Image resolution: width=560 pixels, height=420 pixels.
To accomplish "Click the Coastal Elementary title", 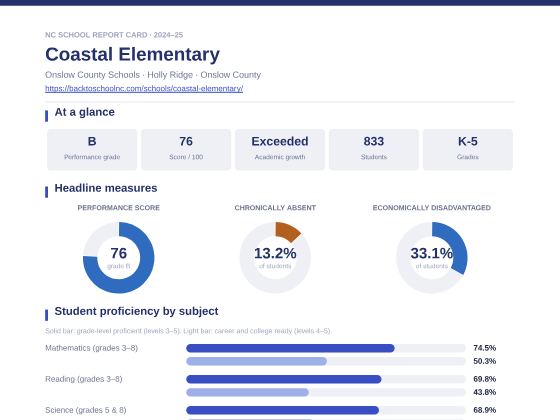I will coord(132,54).
